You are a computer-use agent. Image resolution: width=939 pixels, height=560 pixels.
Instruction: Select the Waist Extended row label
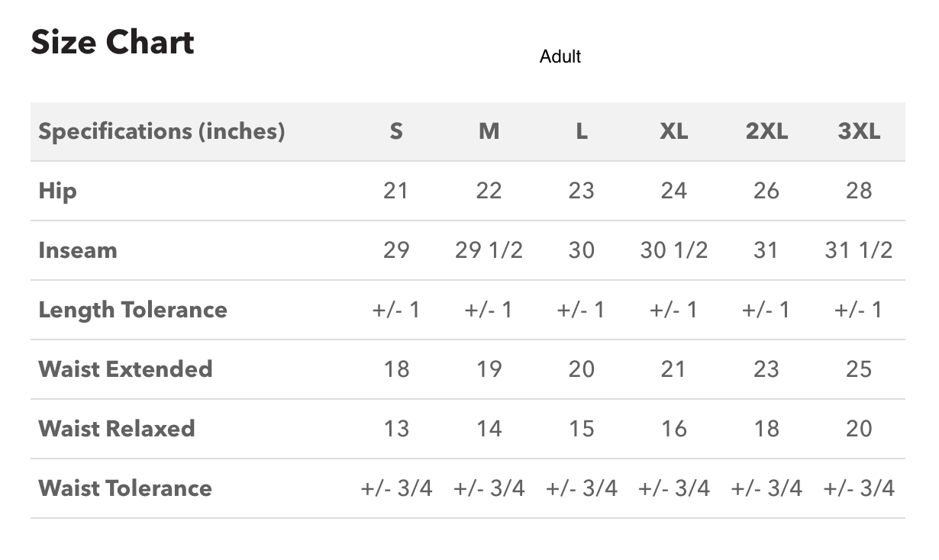click(x=125, y=369)
